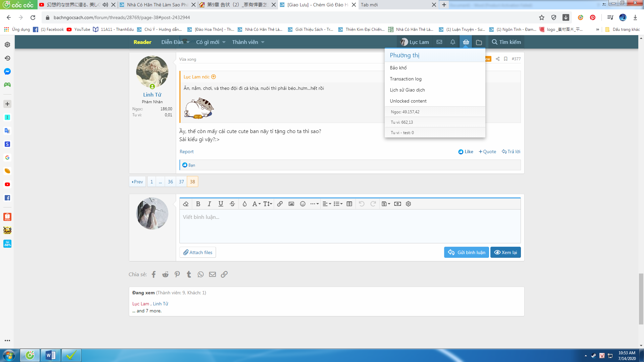This screenshot has width=644, height=362.
Task: Select Transaction log from Phường thị menu
Action: [406, 79]
